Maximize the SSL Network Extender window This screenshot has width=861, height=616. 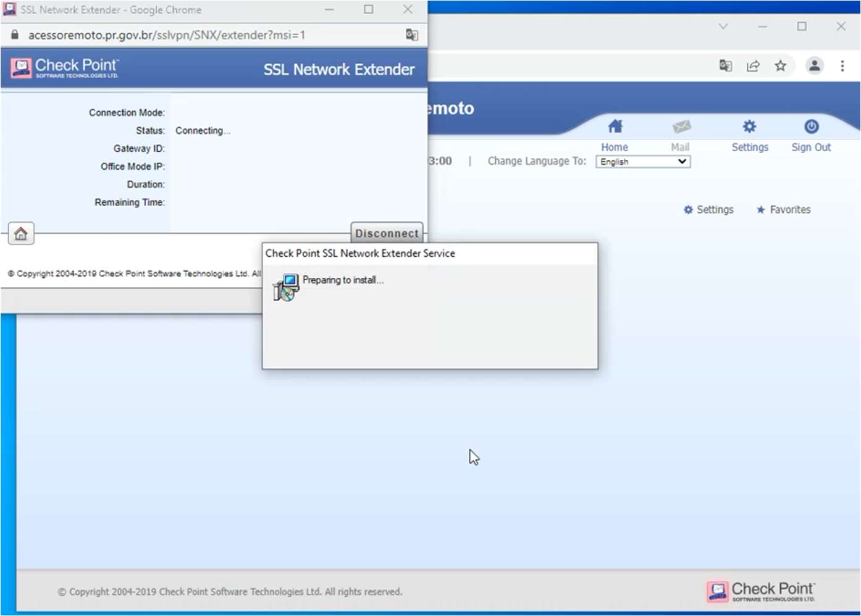pyautogui.click(x=369, y=9)
